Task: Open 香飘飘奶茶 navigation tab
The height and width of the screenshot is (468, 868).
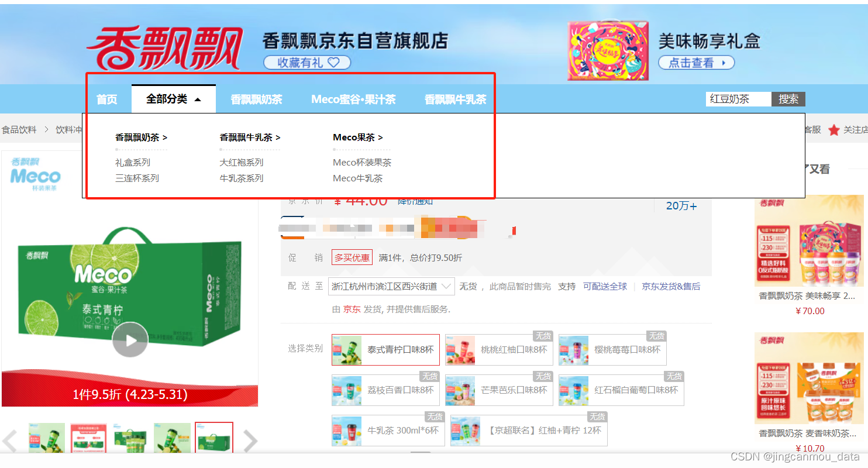Action: pyautogui.click(x=256, y=99)
